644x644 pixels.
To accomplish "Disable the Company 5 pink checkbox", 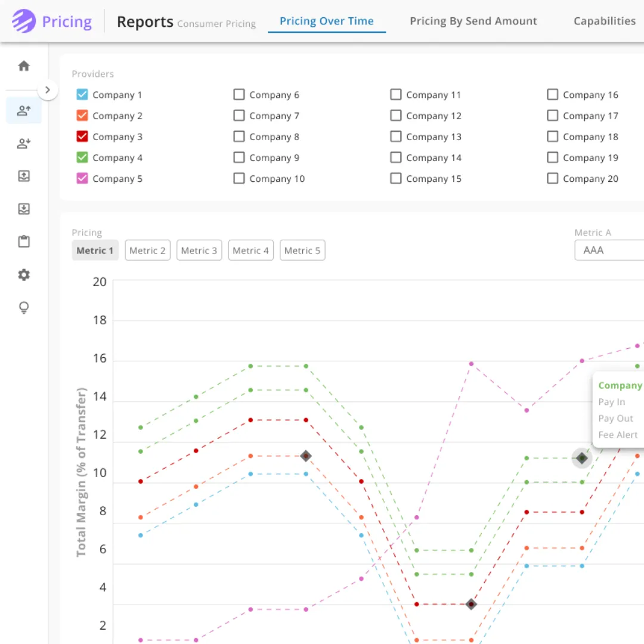I will pos(82,178).
